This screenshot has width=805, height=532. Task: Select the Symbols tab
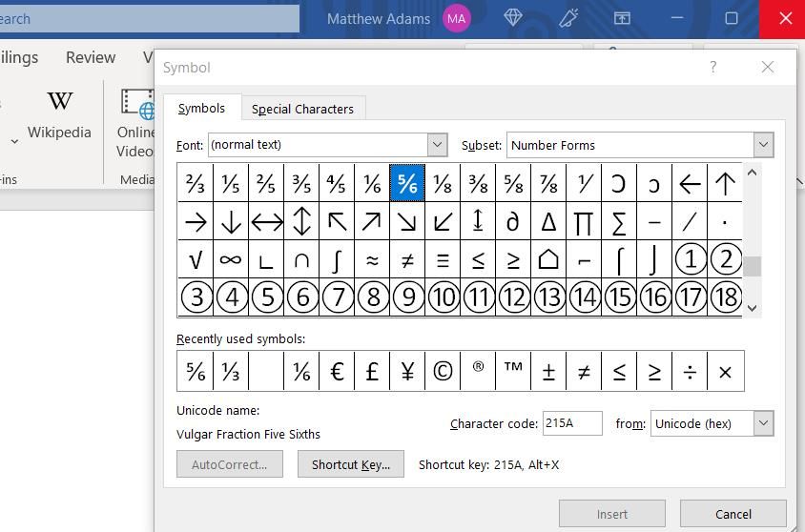[202, 109]
